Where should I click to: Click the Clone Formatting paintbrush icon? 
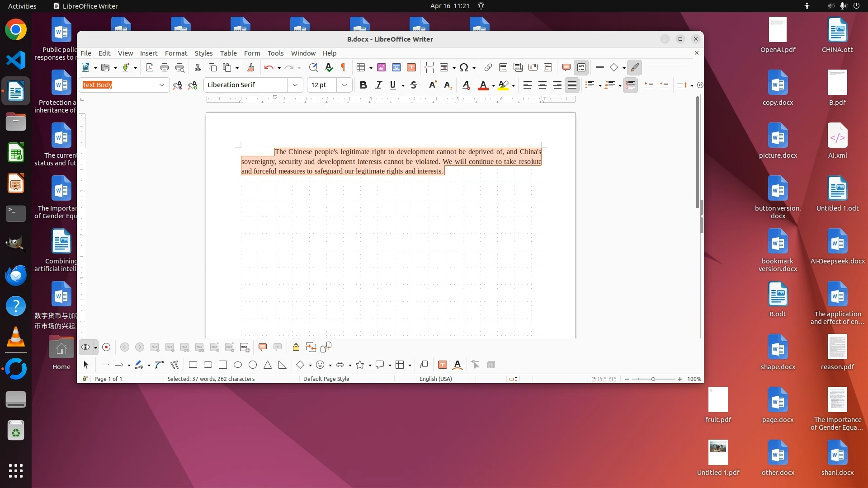point(251,68)
